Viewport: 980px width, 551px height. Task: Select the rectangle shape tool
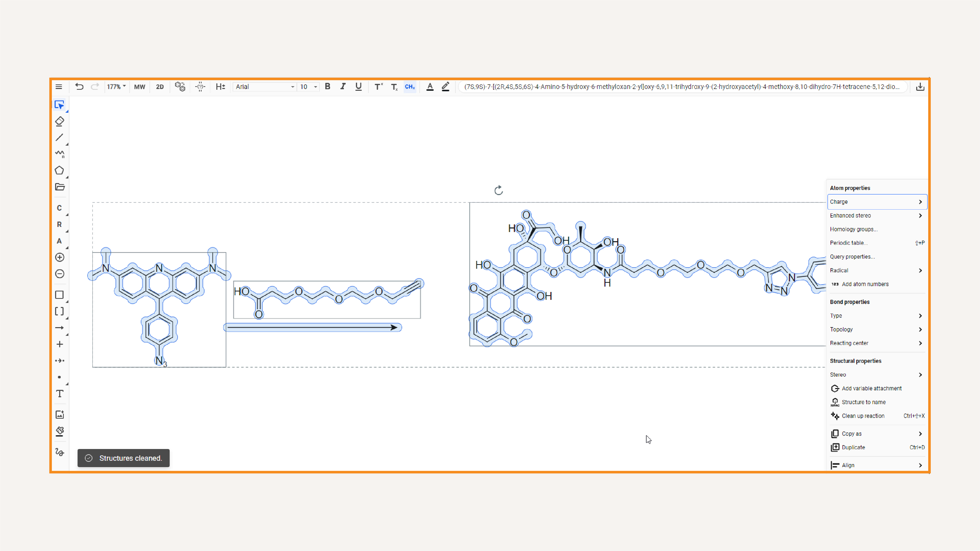(x=59, y=295)
